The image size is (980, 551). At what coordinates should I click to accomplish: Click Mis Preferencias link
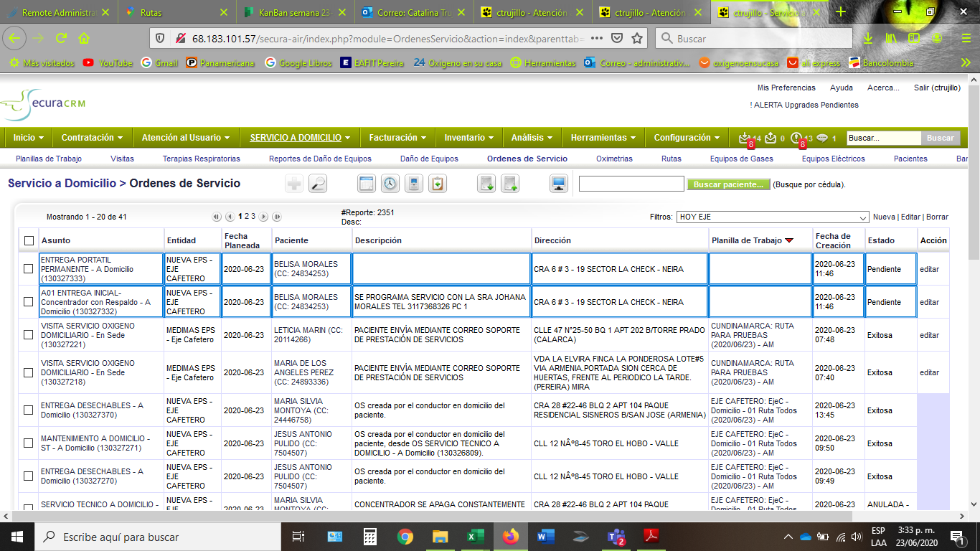(x=786, y=88)
